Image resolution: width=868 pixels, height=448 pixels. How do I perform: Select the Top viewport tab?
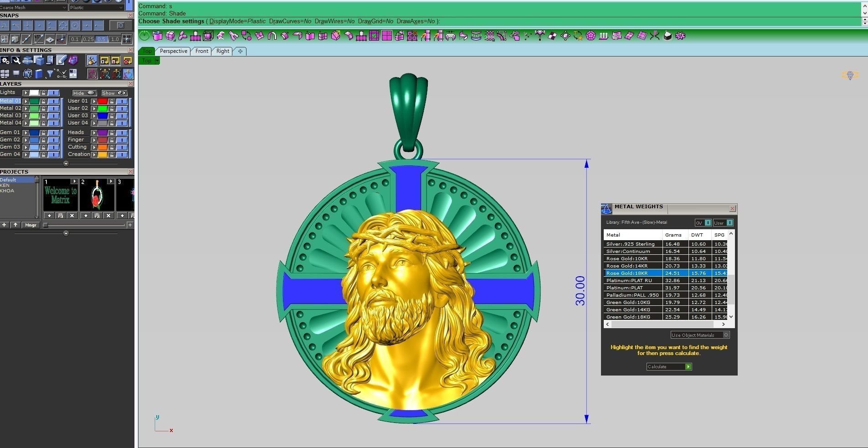147,51
